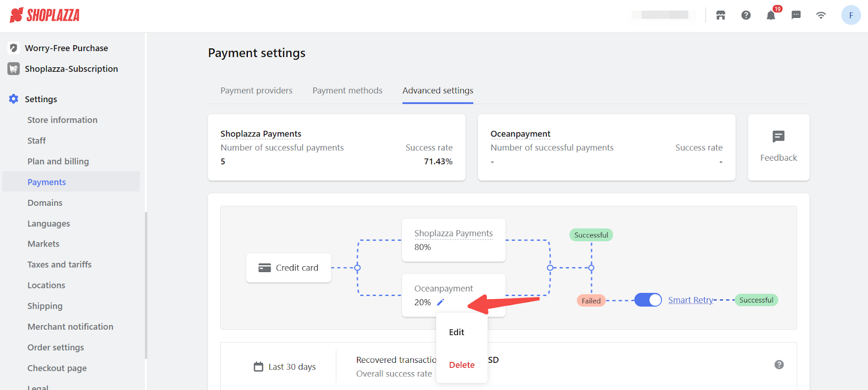This screenshot has height=390, width=868.
Task: Open the chat messages icon
Action: [x=796, y=15]
